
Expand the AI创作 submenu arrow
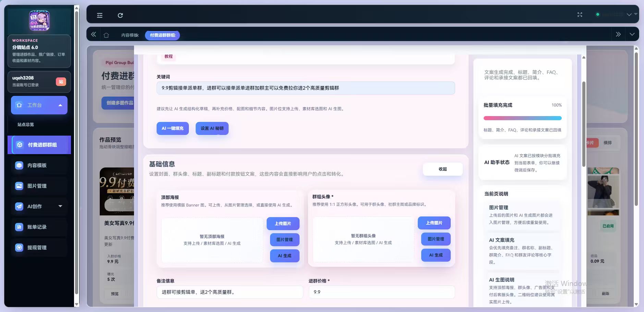tap(60, 206)
